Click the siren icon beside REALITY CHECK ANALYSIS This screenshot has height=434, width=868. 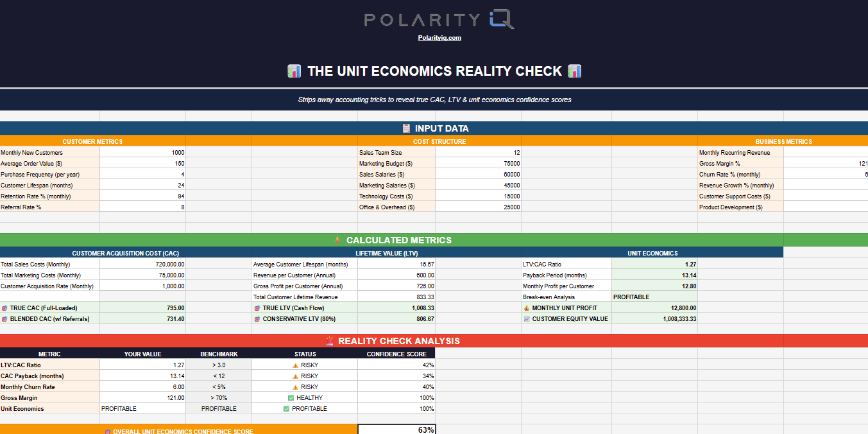coord(330,341)
